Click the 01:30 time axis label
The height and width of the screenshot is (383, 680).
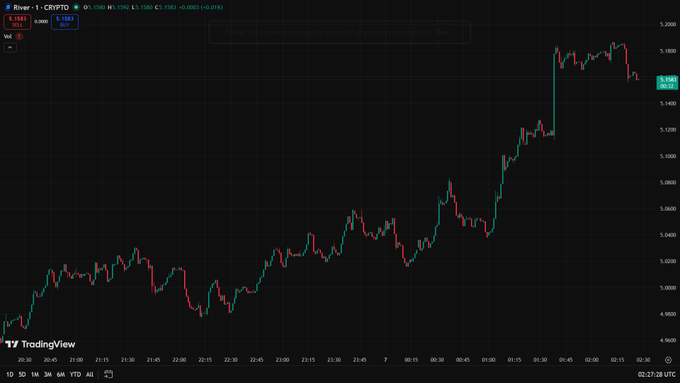pyautogui.click(x=540, y=360)
